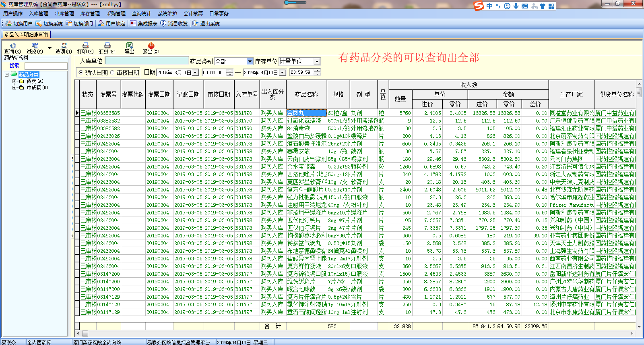Image resolution: width=644 pixels, height=345 pixels.
Task: Click the 过滤(F) filter icon
Action: coord(35,48)
